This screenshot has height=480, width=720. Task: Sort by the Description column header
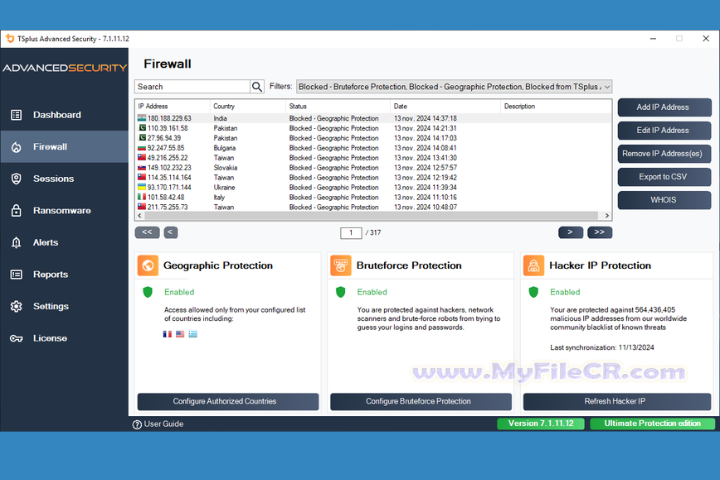(x=556, y=106)
